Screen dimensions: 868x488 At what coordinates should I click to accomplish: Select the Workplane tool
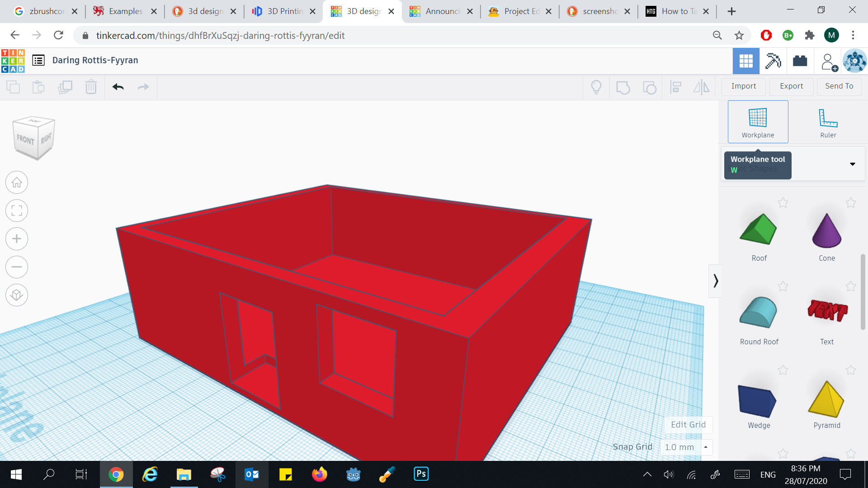tap(757, 121)
